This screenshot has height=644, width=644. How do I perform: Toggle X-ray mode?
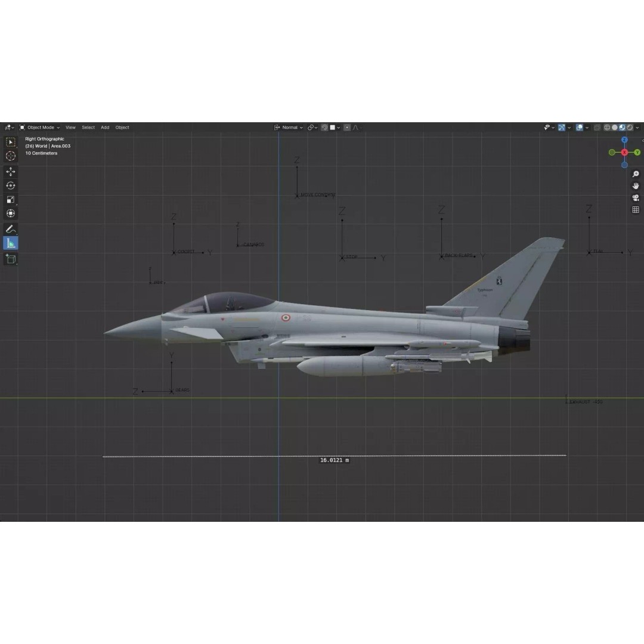597,128
